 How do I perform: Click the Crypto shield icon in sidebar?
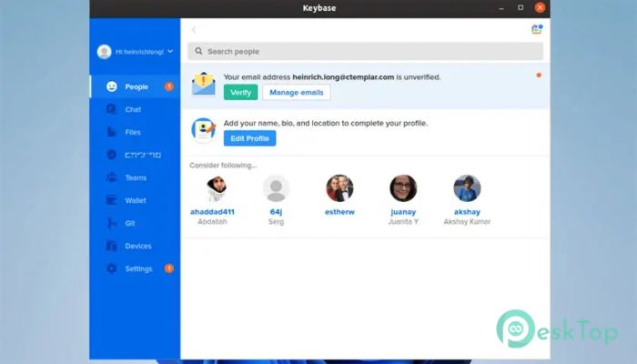pyautogui.click(x=111, y=155)
